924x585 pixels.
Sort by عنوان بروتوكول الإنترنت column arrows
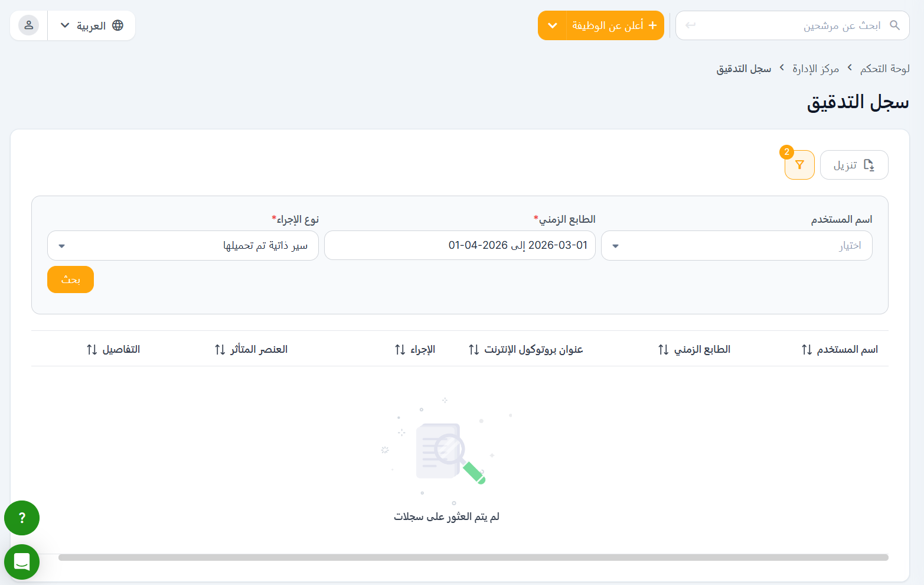click(x=474, y=350)
